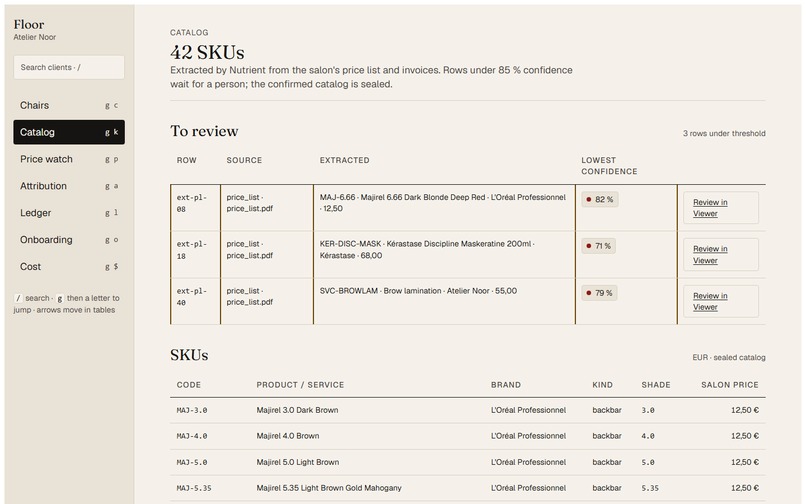Click the 42 SKUs heading
The width and height of the screenshot is (806, 504).
pos(207,52)
